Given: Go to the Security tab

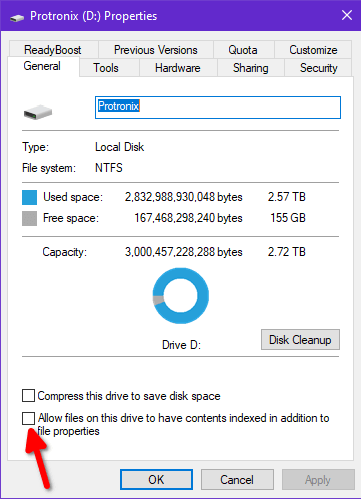Looking at the screenshot, I should tap(318, 68).
